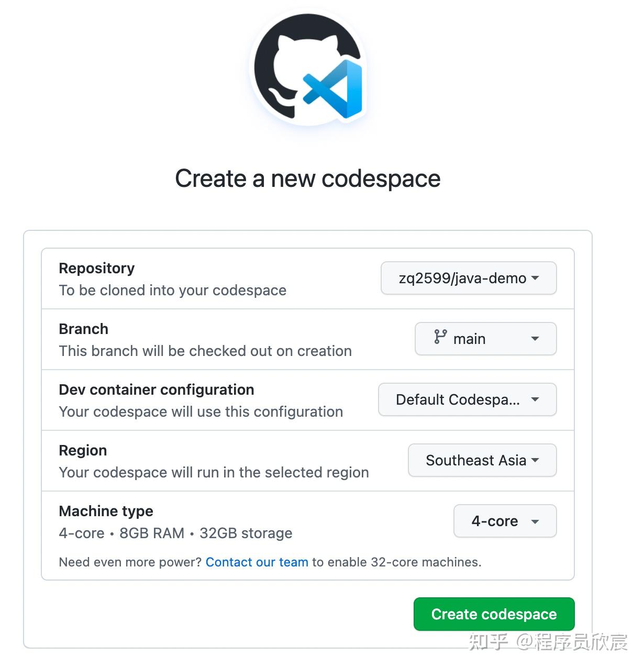This screenshot has width=644, height=668.
Task: Click 'This branch will be checked out' description
Action: [x=205, y=351]
